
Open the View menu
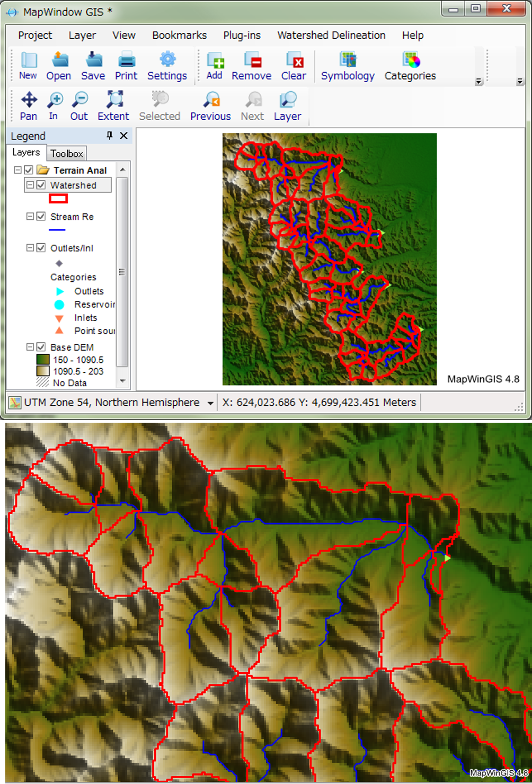(x=124, y=35)
